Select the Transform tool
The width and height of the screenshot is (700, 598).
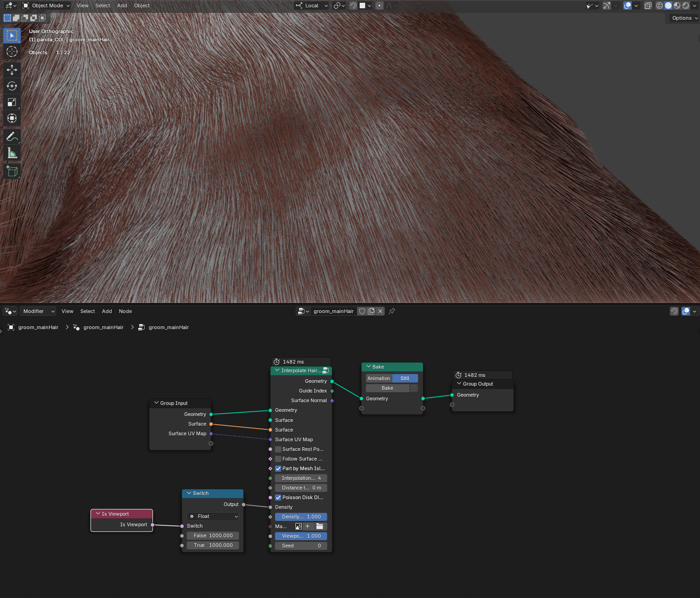click(x=12, y=118)
